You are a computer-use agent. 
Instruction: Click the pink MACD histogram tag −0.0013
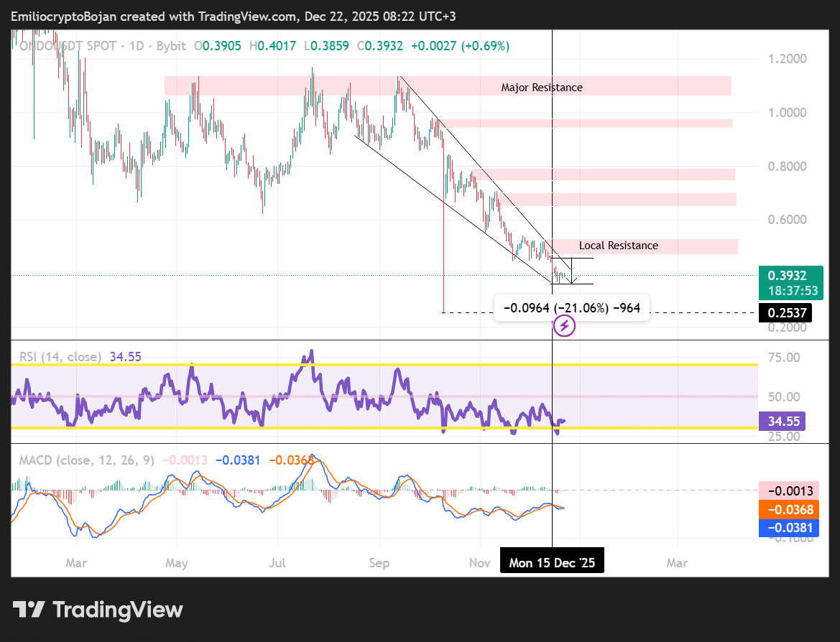(x=788, y=490)
